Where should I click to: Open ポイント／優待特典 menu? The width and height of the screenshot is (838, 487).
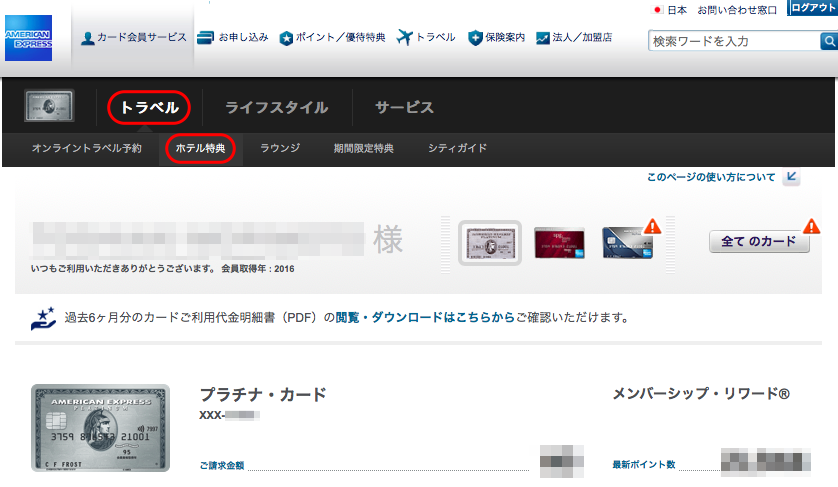click(332, 37)
